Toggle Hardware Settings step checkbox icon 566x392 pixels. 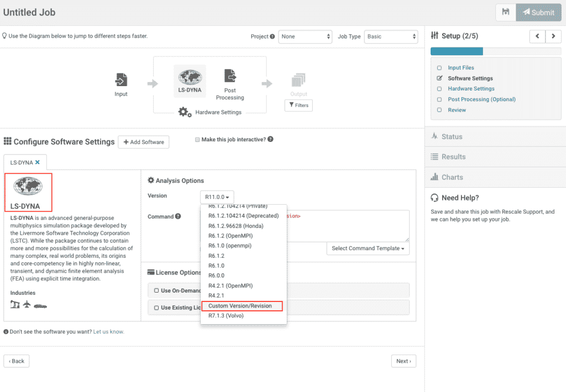point(439,89)
